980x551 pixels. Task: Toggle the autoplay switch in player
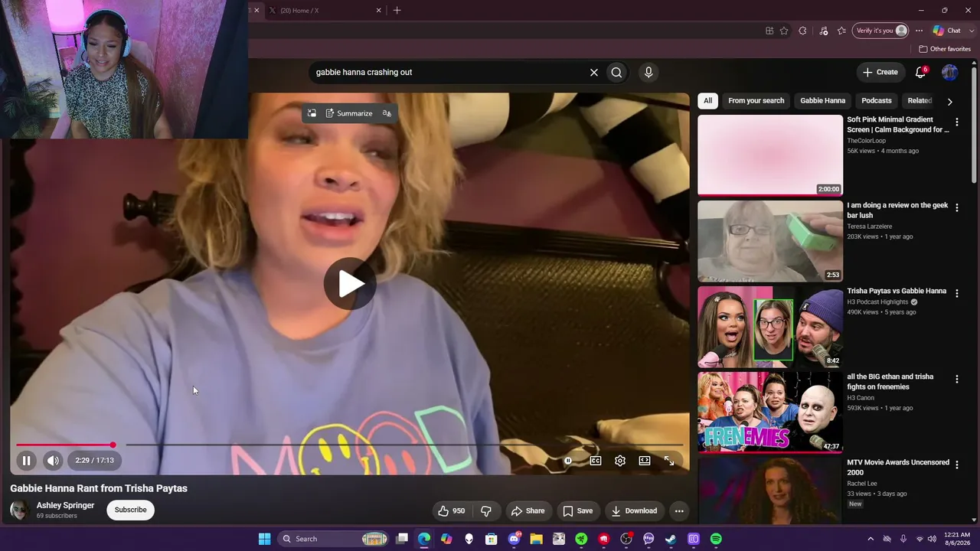[x=568, y=461]
